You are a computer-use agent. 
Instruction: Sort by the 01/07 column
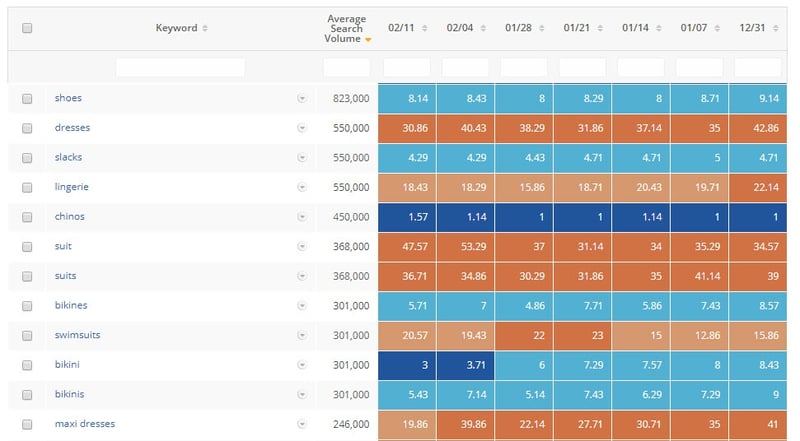(x=717, y=28)
